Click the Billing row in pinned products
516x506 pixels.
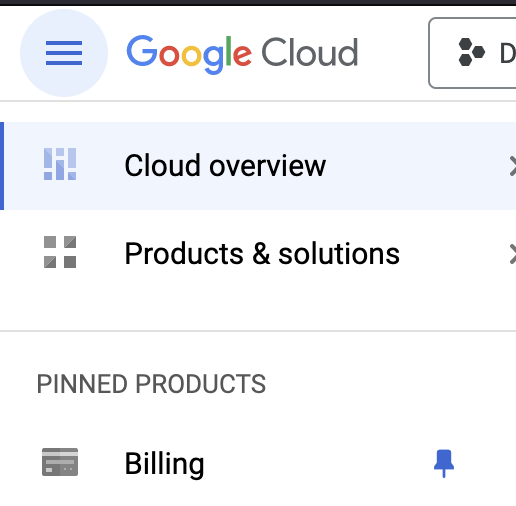click(x=258, y=463)
